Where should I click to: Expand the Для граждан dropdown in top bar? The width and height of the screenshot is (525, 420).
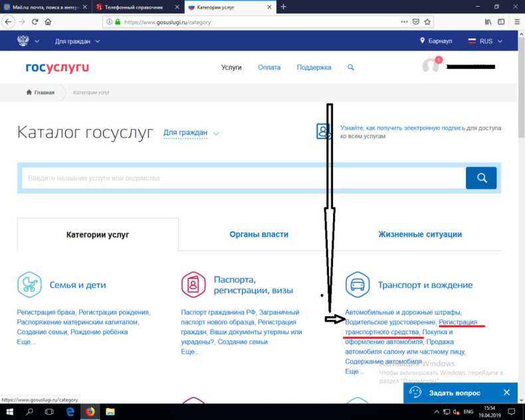click(77, 41)
